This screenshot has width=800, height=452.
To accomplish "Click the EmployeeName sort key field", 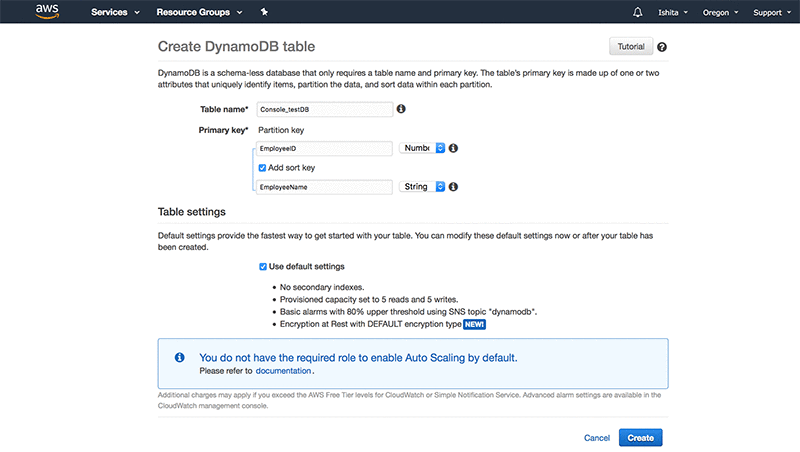I will point(324,187).
